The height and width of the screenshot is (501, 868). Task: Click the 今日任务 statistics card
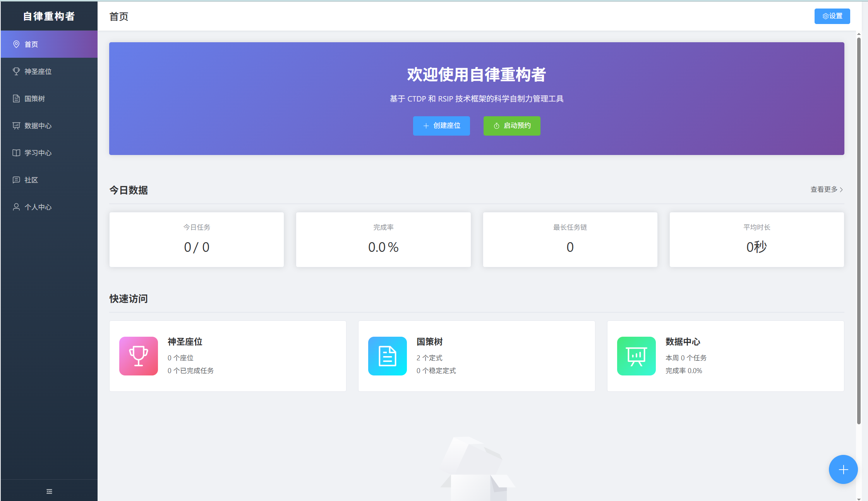click(197, 239)
